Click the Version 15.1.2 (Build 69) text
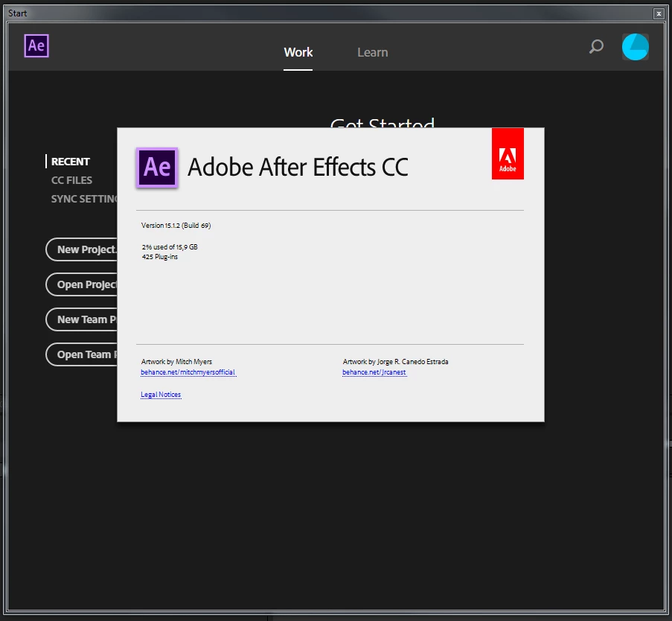 click(176, 226)
